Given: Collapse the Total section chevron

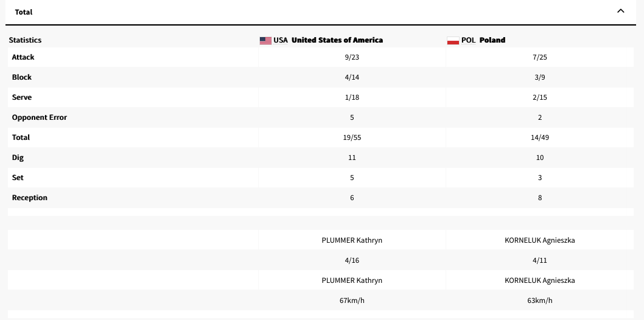Looking at the screenshot, I should [x=620, y=11].
